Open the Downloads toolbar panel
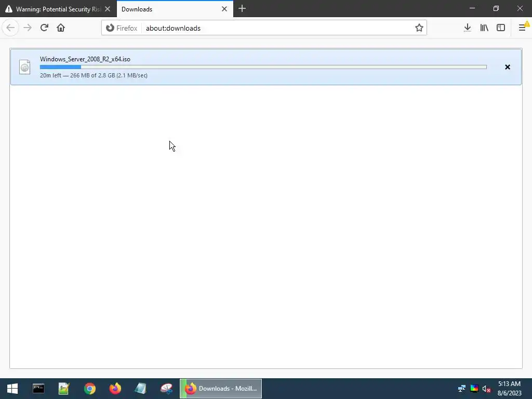This screenshot has height=399, width=532. [x=467, y=28]
